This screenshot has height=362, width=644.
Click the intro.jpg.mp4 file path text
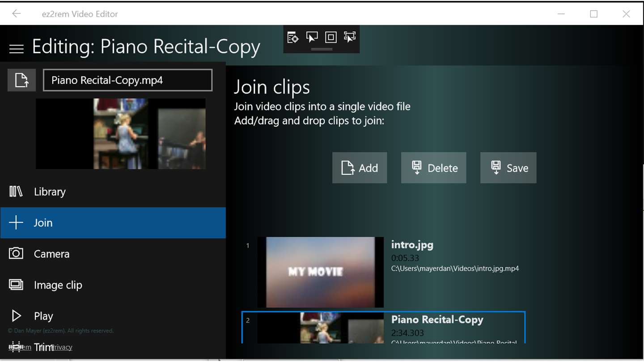[455, 269]
